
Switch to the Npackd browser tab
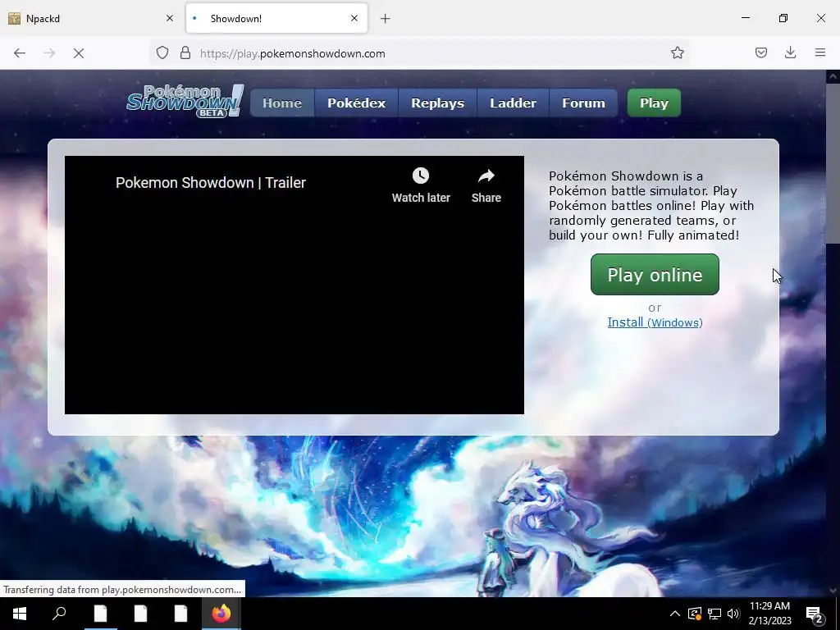click(x=91, y=18)
